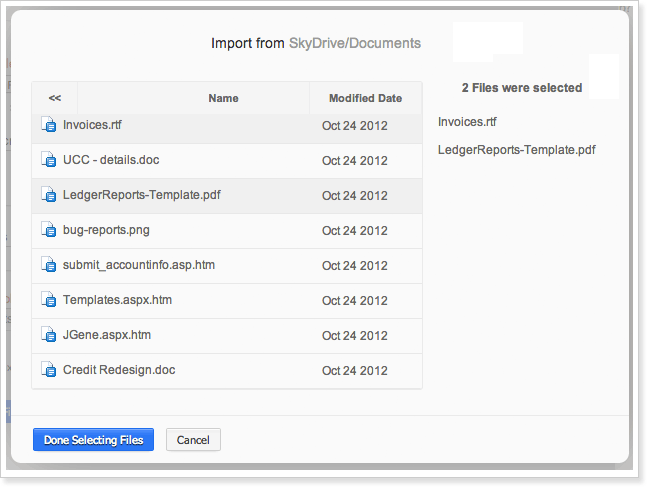The image size is (650, 488).
Task: Click the file icon beside Templates.aspx.htm
Action: [x=49, y=299]
